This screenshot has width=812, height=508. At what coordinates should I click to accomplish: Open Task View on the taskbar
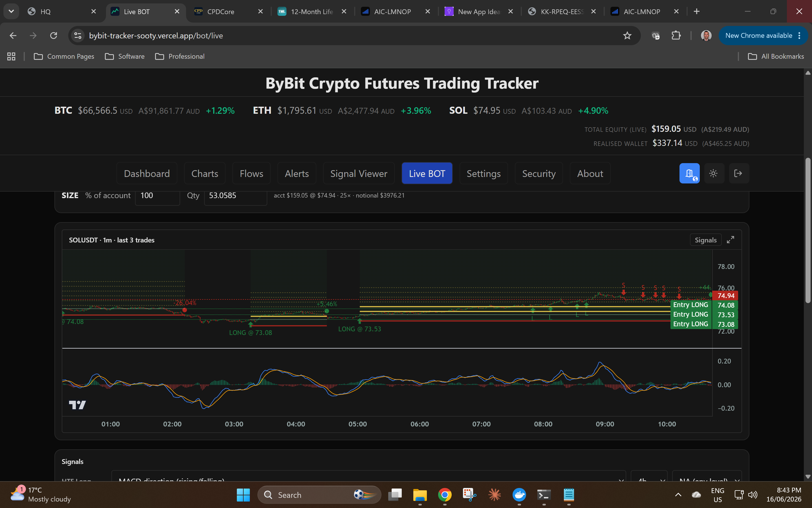tap(395, 495)
